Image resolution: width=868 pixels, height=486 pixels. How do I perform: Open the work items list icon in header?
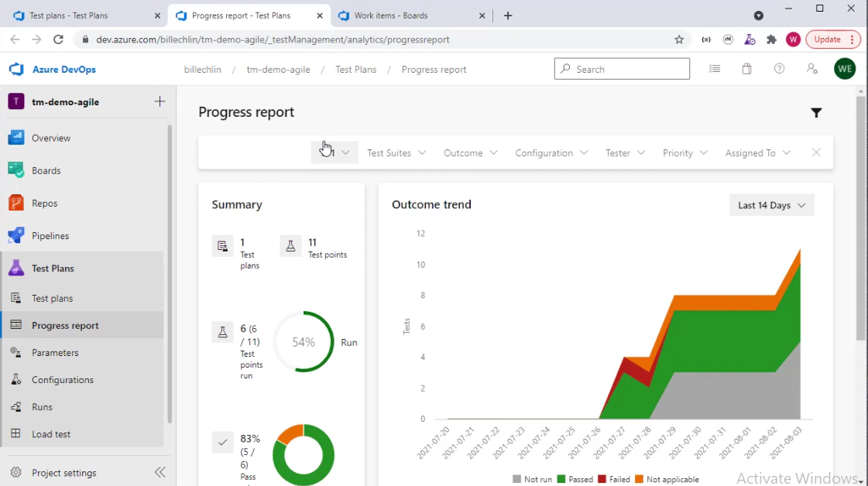[x=715, y=69]
